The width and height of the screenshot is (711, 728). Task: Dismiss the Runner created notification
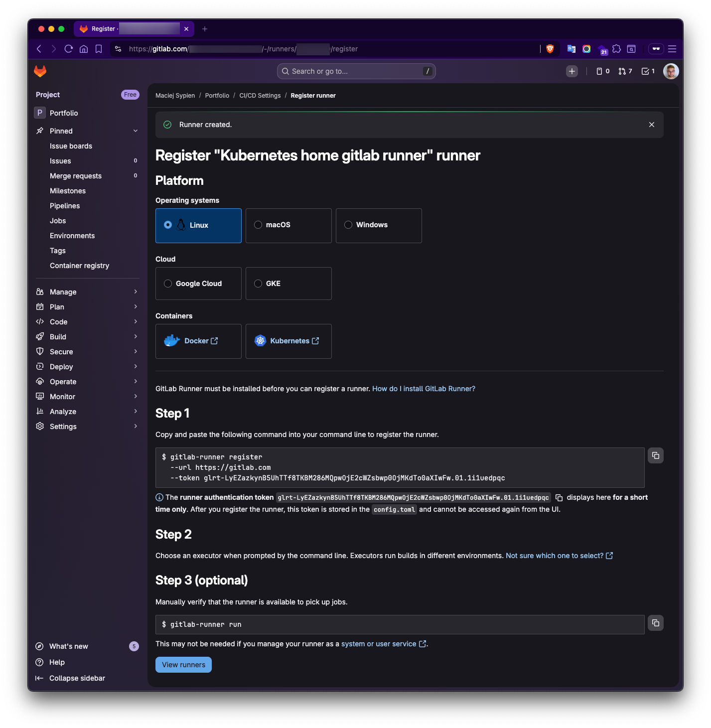[x=651, y=124]
